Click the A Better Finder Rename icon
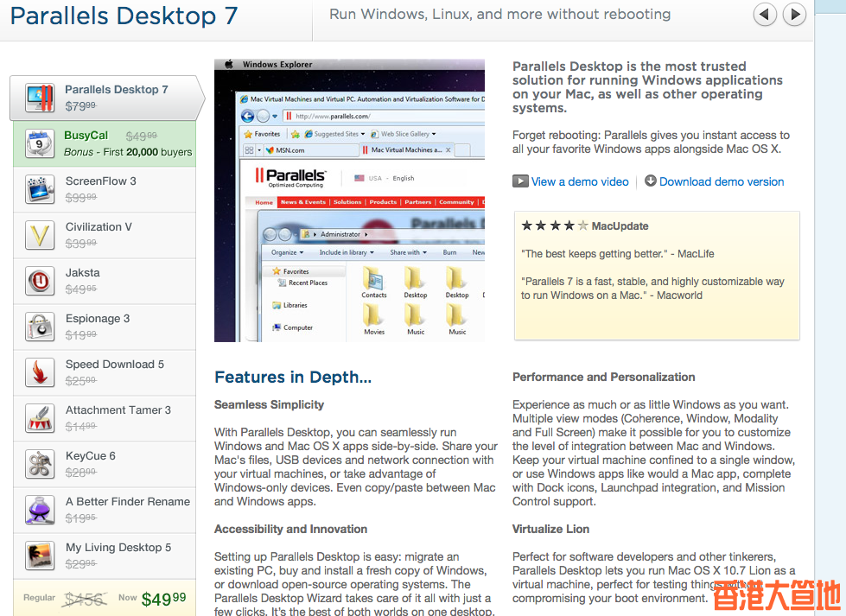 tap(40, 511)
